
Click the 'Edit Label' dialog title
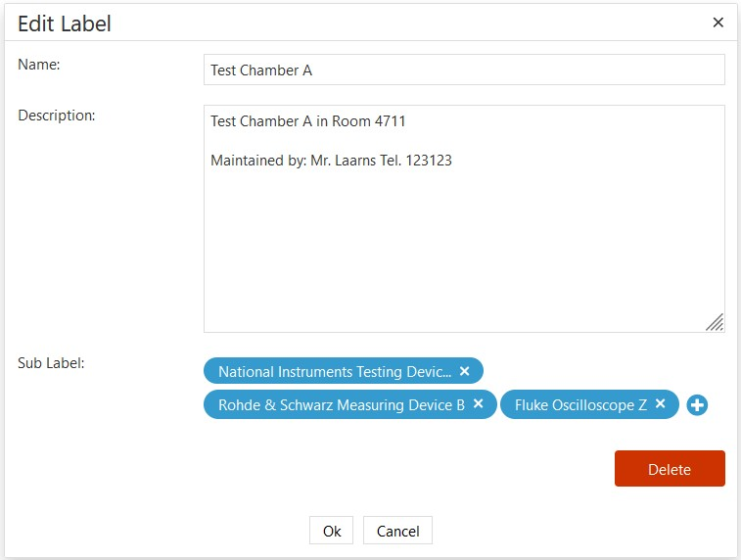[x=65, y=23]
